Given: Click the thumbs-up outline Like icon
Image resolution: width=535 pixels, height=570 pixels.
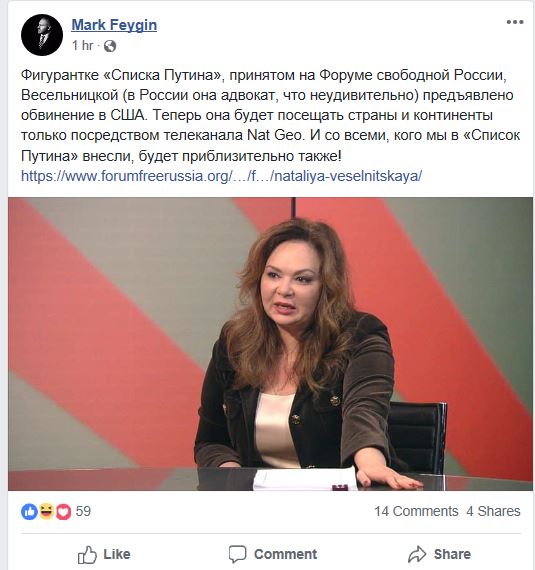Looking at the screenshot, I should (87, 554).
